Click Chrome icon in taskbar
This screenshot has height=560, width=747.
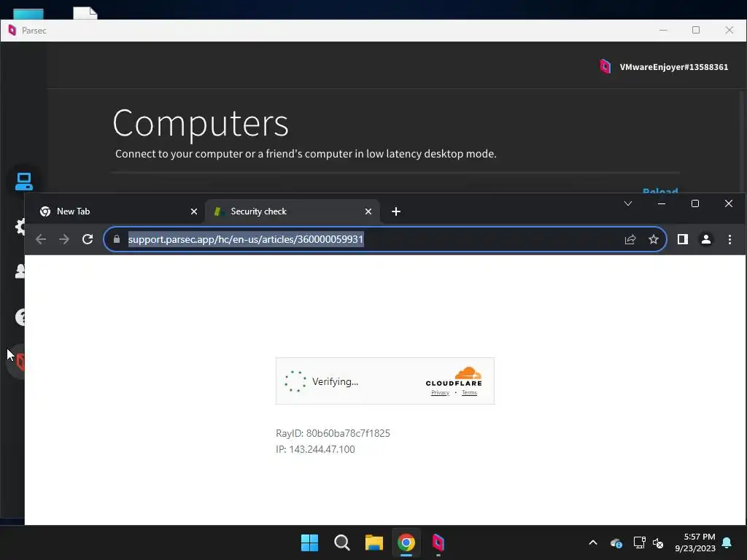pyautogui.click(x=406, y=542)
